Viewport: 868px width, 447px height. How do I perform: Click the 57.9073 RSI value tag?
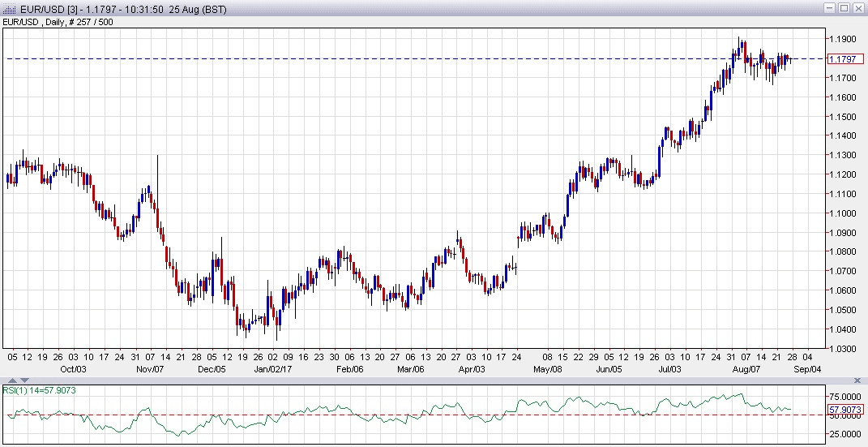click(845, 410)
